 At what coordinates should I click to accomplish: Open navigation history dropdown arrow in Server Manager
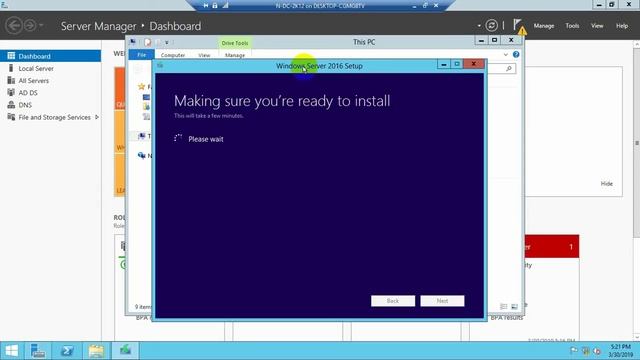click(41, 25)
